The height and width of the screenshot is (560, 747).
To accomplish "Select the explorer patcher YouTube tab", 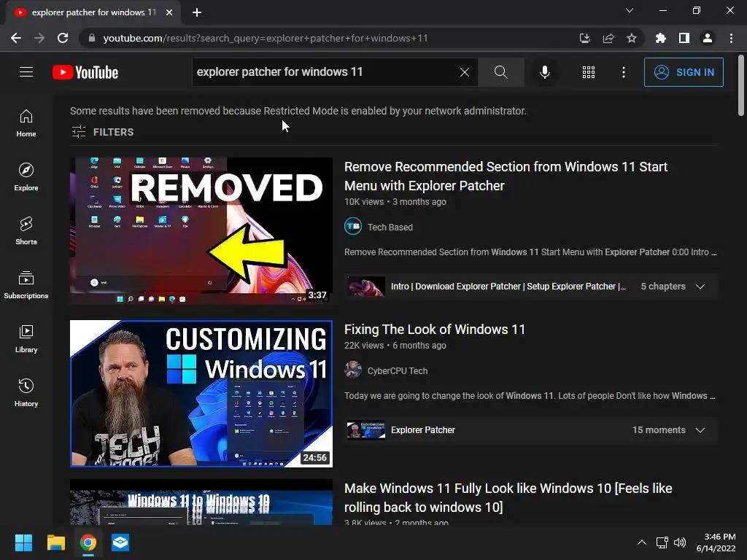I will [x=93, y=12].
